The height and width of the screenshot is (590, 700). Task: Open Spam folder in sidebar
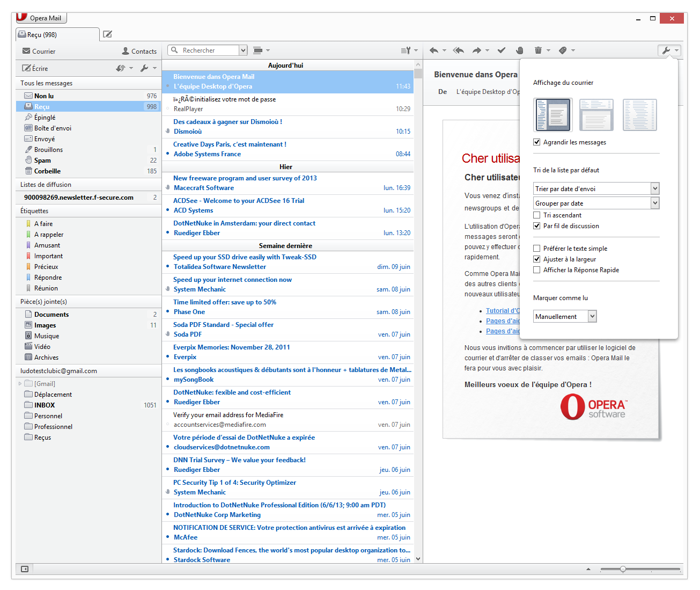(89, 160)
